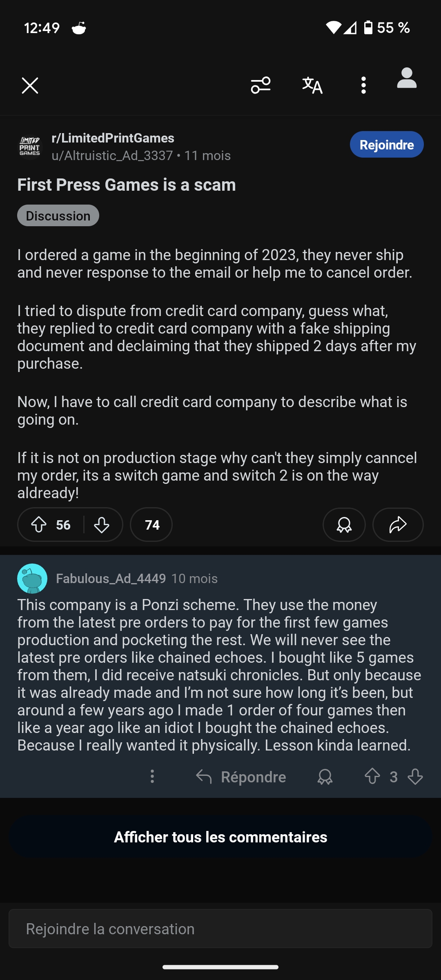Open Fabulous_Ad_4449's avatar

click(32, 579)
